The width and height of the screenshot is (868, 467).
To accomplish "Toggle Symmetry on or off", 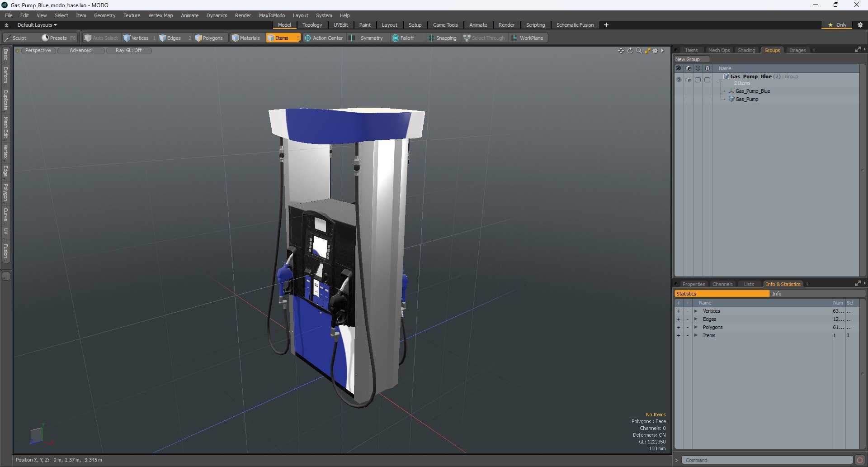I will click(x=367, y=38).
